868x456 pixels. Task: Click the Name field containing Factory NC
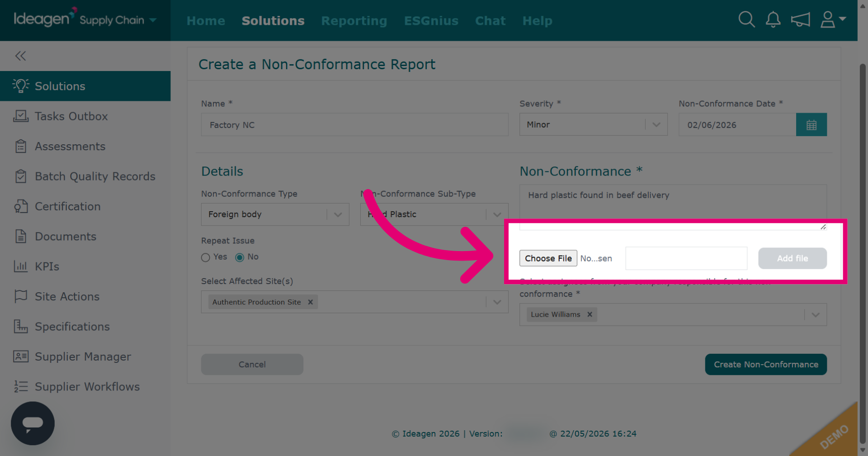tap(355, 125)
